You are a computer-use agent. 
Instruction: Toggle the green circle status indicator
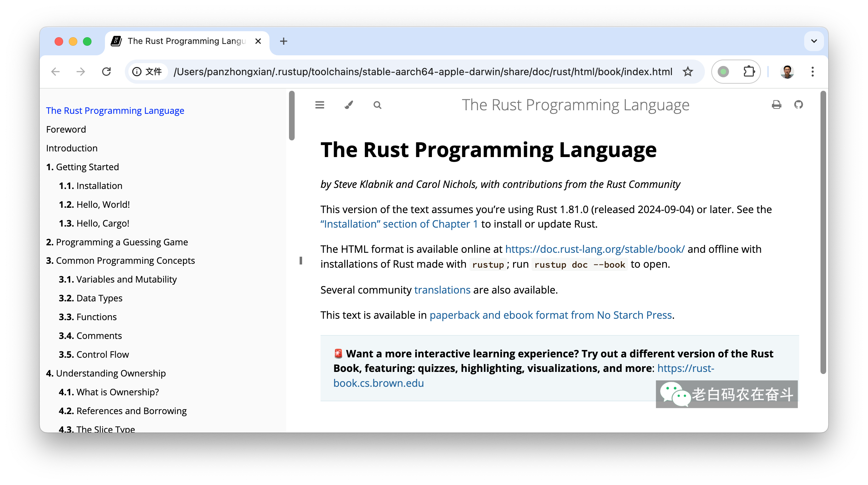pyautogui.click(x=723, y=71)
